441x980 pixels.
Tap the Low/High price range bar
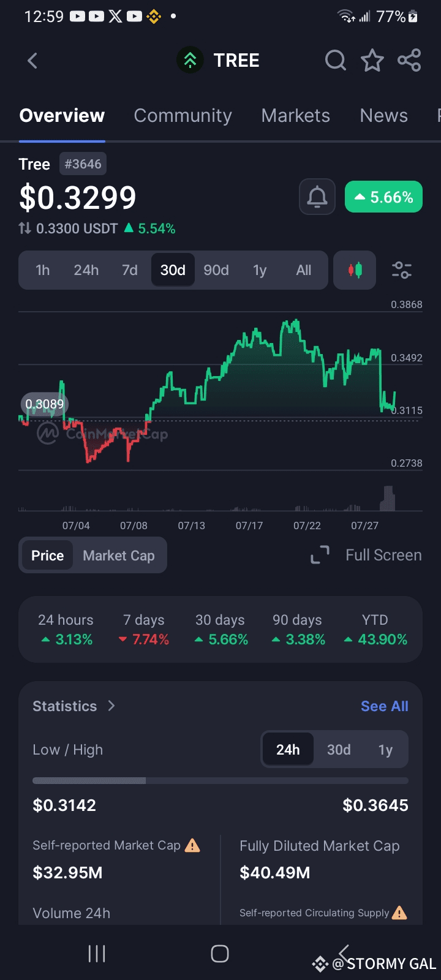(x=221, y=781)
